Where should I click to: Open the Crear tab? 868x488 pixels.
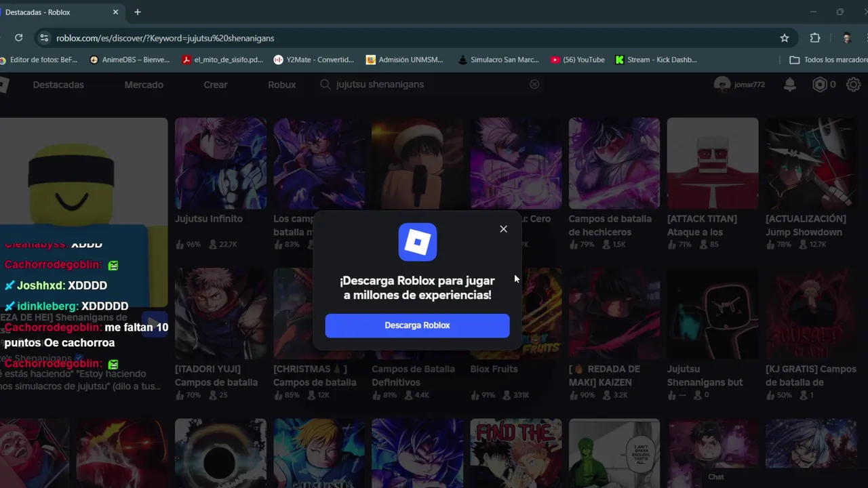(x=216, y=85)
